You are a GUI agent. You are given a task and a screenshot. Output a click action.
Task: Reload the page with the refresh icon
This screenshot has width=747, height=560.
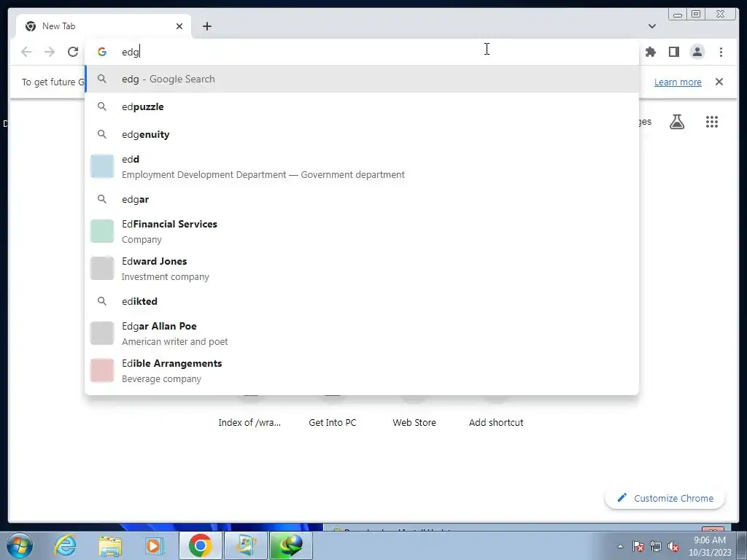(73, 52)
